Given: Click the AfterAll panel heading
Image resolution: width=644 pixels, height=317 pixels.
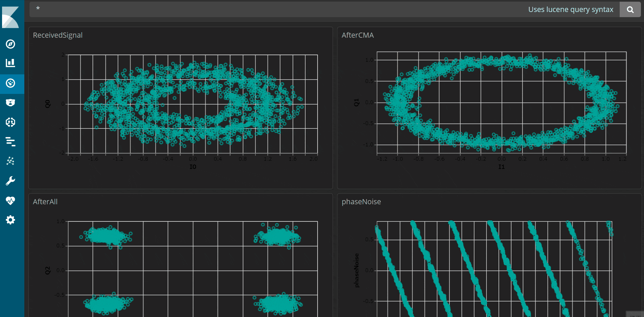Looking at the screenshot, I should coord(45,202).
